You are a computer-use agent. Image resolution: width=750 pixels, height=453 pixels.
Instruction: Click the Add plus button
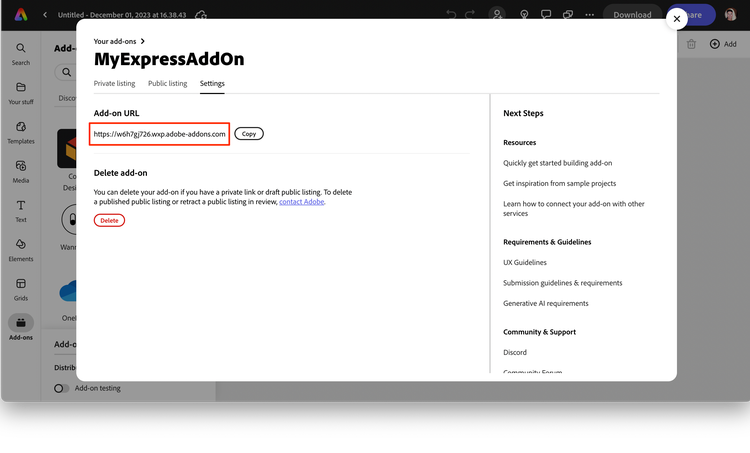pyautogui.click(x=723, y=44)
